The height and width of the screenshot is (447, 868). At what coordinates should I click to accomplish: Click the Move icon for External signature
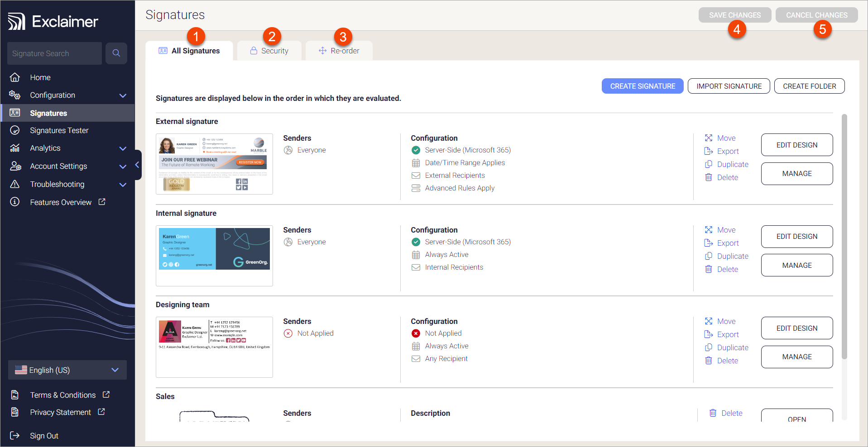click(709, 138)
